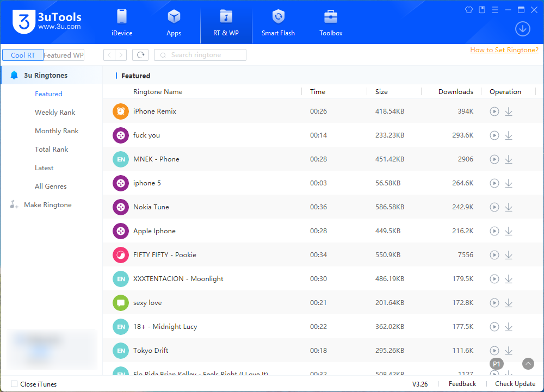
Task: Sort by the Time column header
Action: (318, 91)
